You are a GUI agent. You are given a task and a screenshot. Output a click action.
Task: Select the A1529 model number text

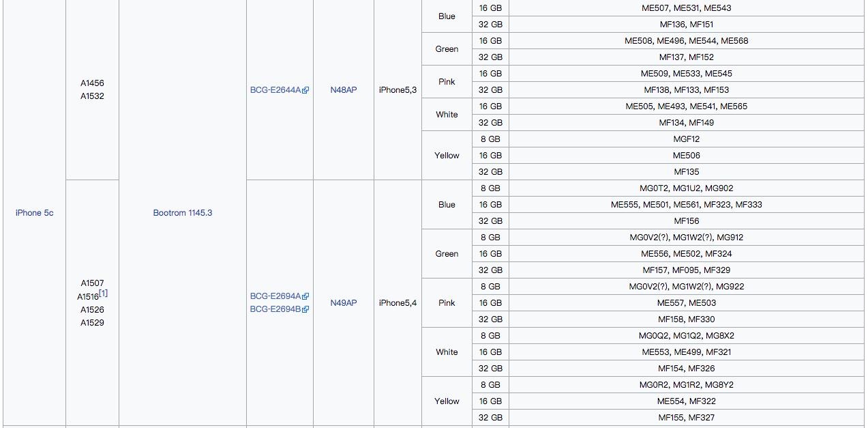[x=92, y=323]
